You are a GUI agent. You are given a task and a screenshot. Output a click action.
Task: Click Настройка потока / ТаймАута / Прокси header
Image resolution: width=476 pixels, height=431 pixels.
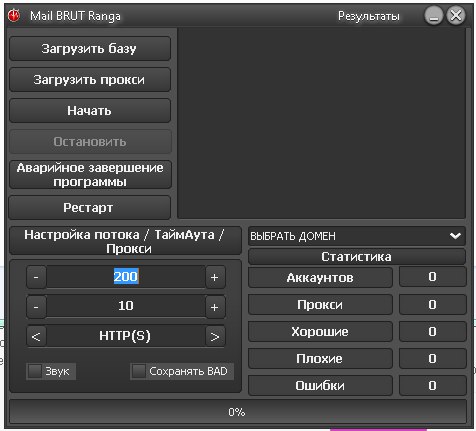125,241
